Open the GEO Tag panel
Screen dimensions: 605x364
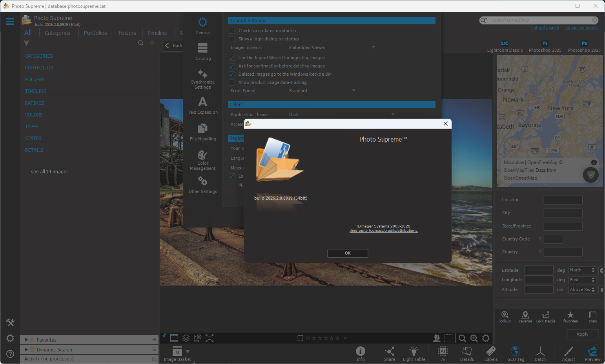click(x=516, y=353)
